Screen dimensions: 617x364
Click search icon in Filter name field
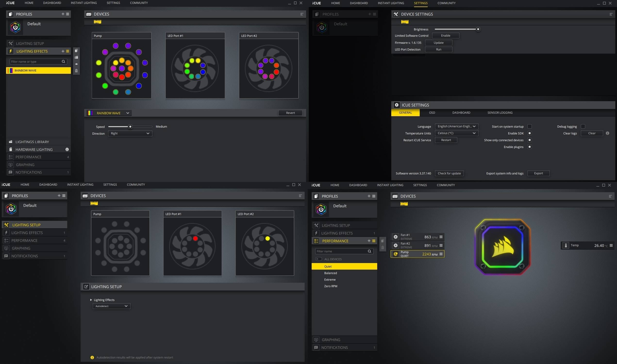click(369, 251)
